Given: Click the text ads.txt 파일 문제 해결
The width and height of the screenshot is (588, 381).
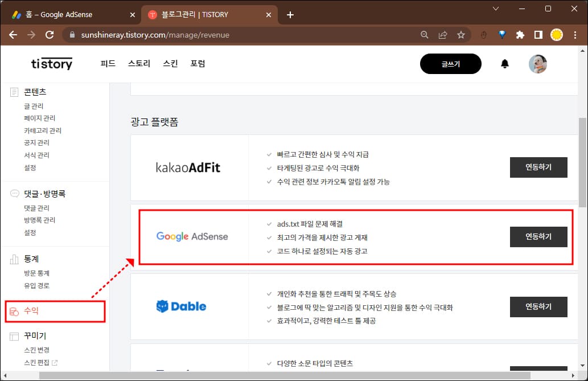Looking at the screenshot, I should (310, 224).
